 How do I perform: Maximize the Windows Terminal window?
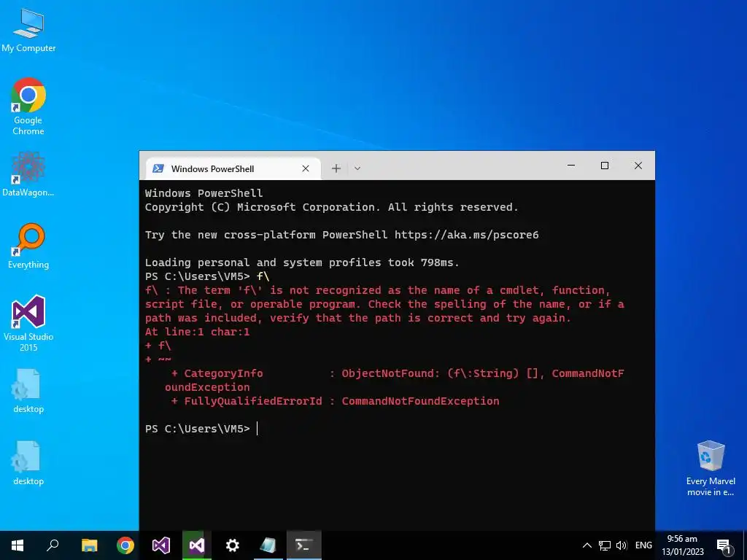tap(605, 166)
